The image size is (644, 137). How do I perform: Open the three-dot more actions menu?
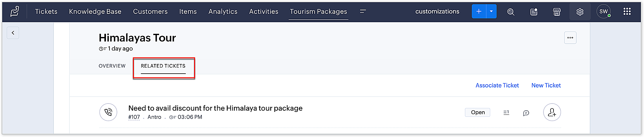tap(570, 38)
